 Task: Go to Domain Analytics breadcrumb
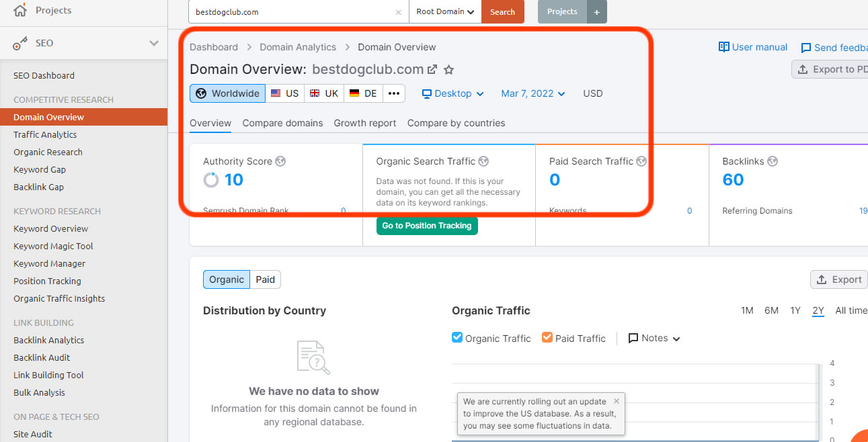click(x=298, y=47)
